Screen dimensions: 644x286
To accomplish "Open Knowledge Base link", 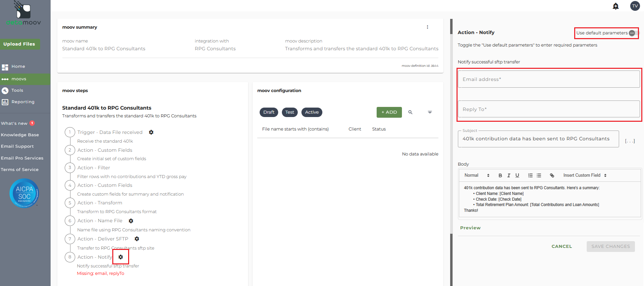I will 20,135.
